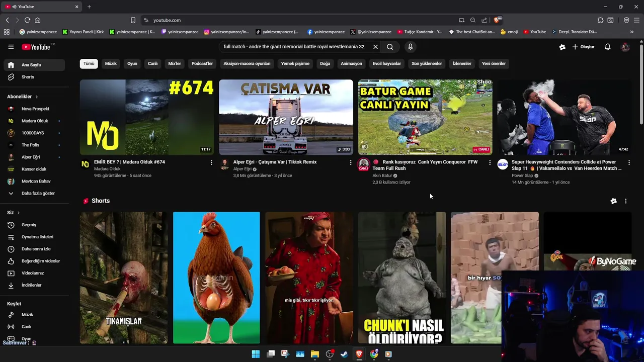Open options for Power Slap video
This screenshot has height=362, width=644.
click(629, 162)
